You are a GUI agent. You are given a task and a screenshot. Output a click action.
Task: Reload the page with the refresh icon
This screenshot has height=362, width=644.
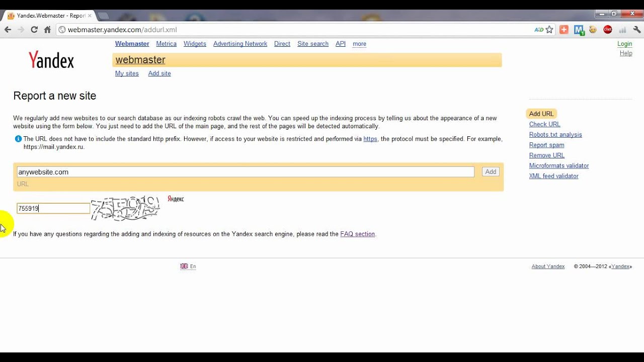34,30
